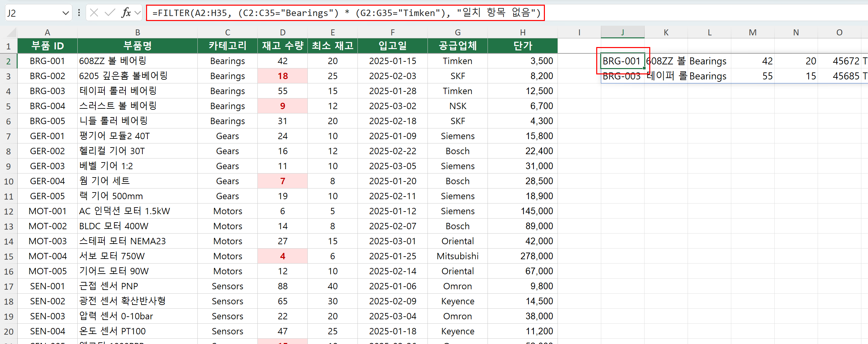Click cell AC 인덕션 모터 1.5kW

(137, 211)
